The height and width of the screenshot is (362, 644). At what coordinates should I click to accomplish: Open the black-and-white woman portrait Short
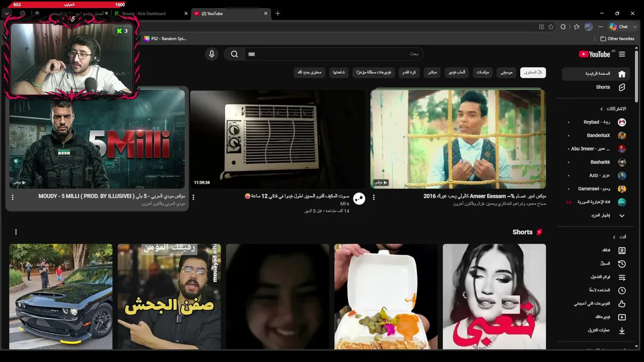[494, 297]
